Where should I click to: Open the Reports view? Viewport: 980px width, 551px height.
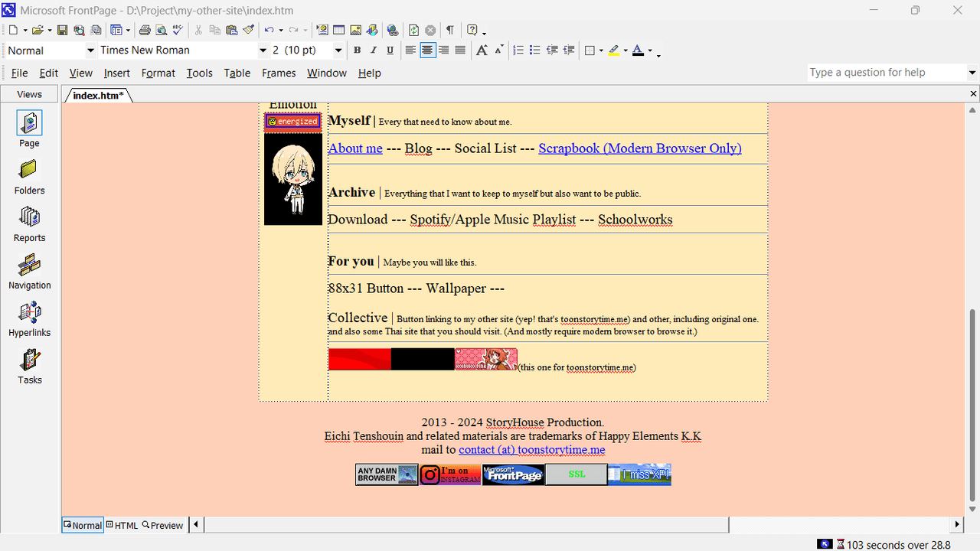(x=29, y=224)
